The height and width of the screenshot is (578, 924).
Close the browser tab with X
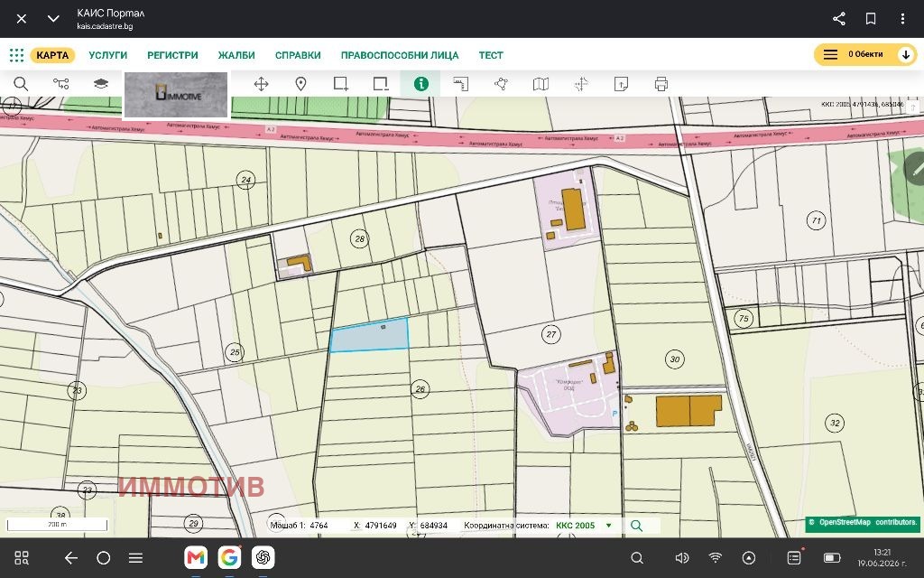pyautogui.click(x=22, y=19)
